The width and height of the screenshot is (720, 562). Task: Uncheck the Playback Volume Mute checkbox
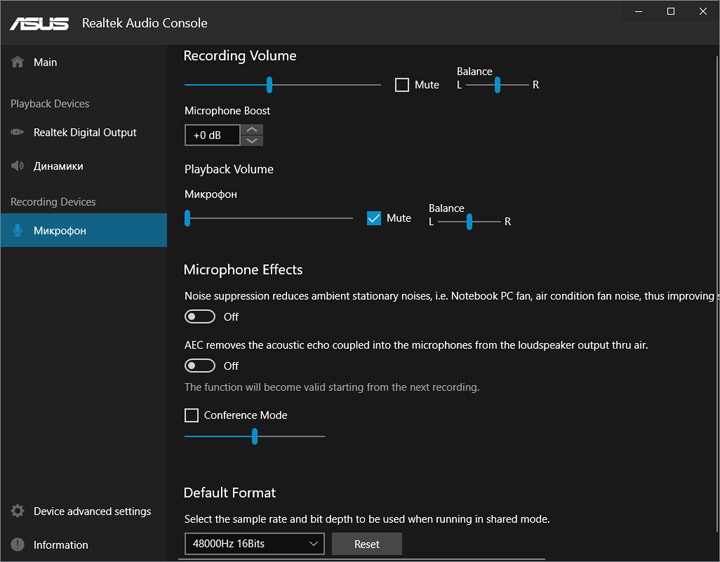pyautogui.click(x=374, y=218)
